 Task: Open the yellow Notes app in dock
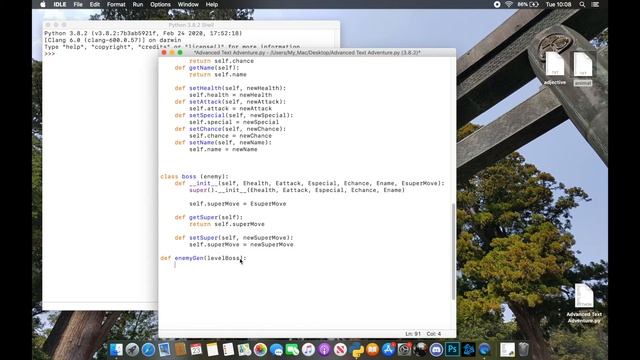(212, 349)
